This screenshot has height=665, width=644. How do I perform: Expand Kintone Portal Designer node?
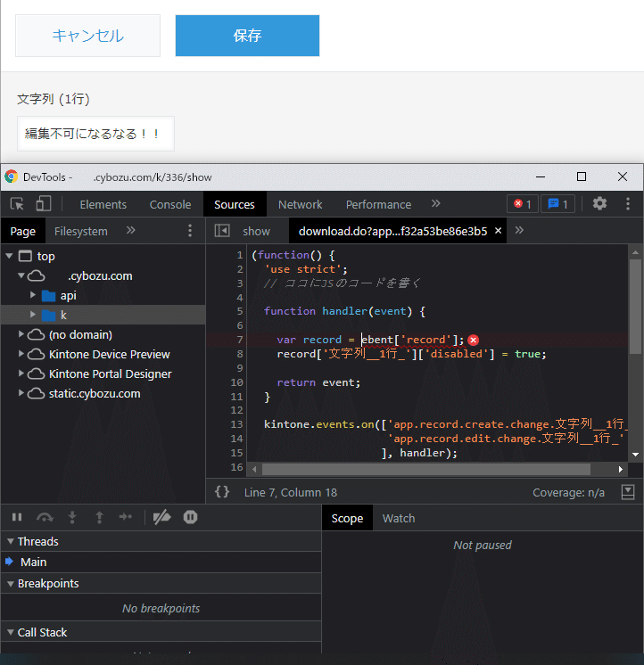(21, 374)
